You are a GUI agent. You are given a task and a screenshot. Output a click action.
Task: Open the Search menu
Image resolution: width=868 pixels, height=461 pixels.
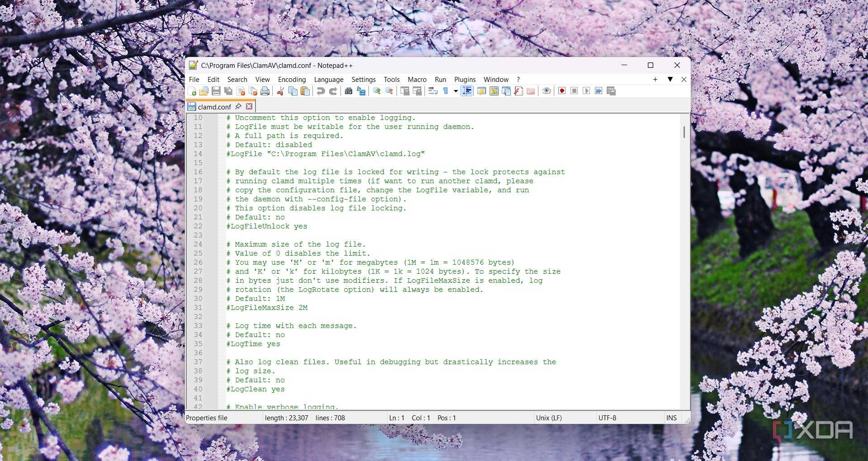[x=237, y=80]
